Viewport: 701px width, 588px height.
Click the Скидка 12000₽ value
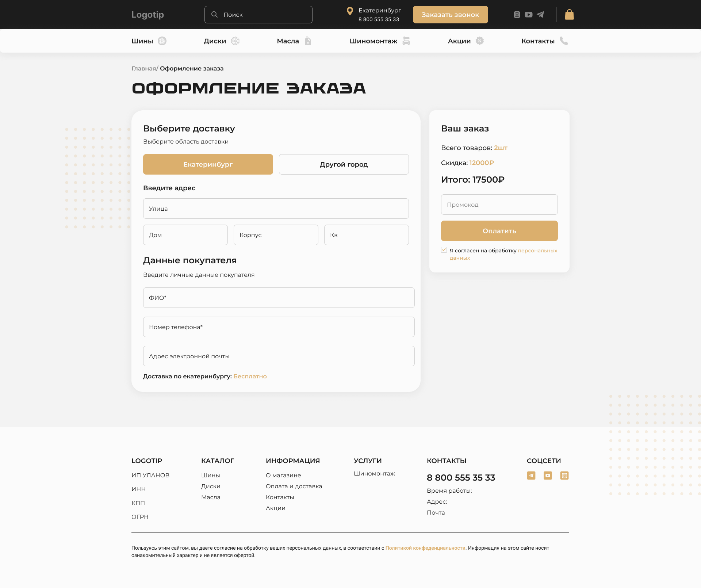[x=482, y=163]
